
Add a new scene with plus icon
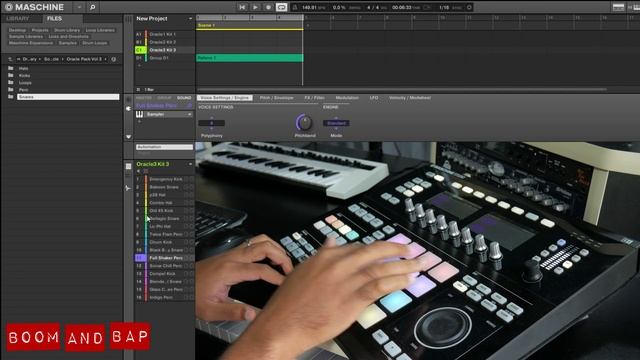point(308,25)
